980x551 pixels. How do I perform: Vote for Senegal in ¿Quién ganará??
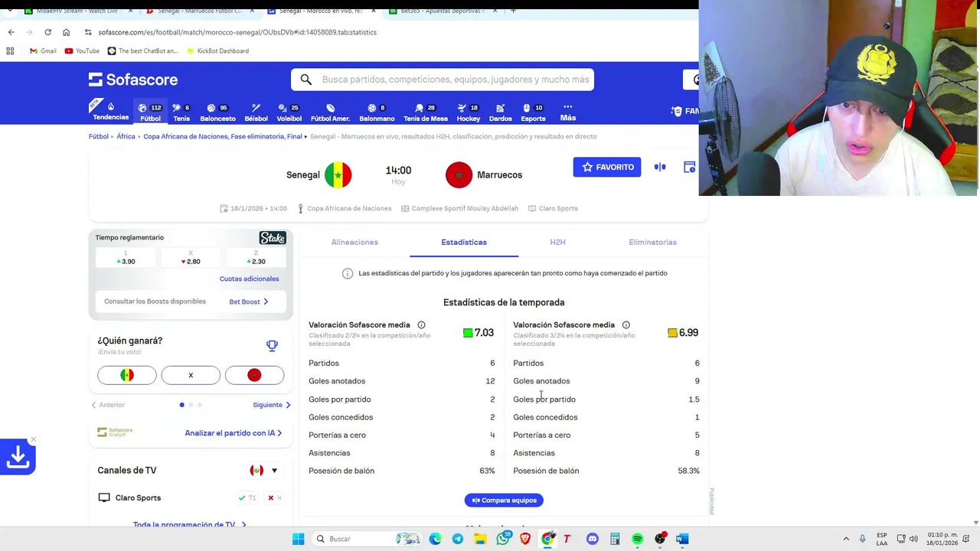coord(127,375)
